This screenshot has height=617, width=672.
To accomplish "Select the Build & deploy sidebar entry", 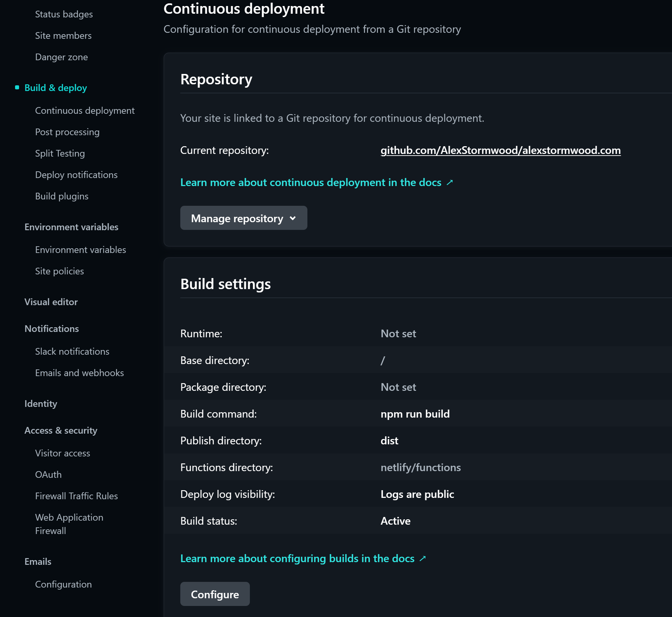I will pos(56,88).
